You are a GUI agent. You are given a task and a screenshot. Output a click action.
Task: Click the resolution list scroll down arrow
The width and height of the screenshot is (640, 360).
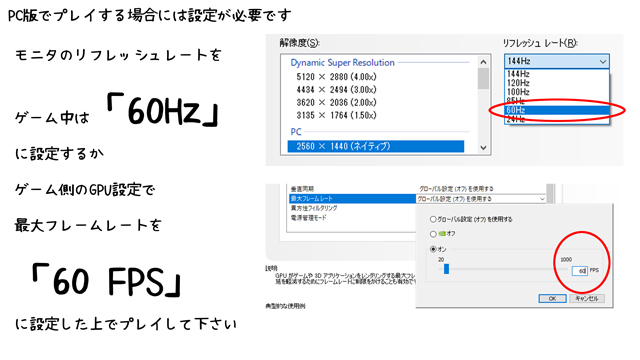483,148
